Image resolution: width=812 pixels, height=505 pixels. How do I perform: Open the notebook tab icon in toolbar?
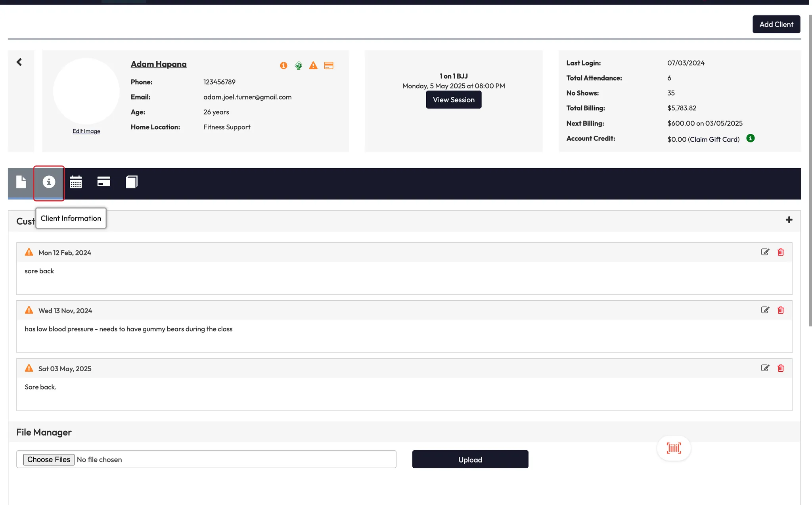132,182
